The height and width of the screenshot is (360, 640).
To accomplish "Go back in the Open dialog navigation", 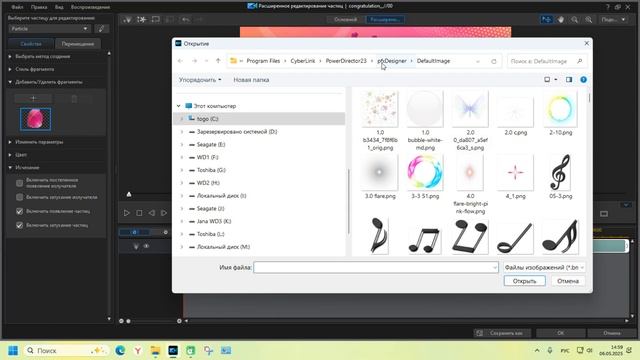I will tap(180, 61).
